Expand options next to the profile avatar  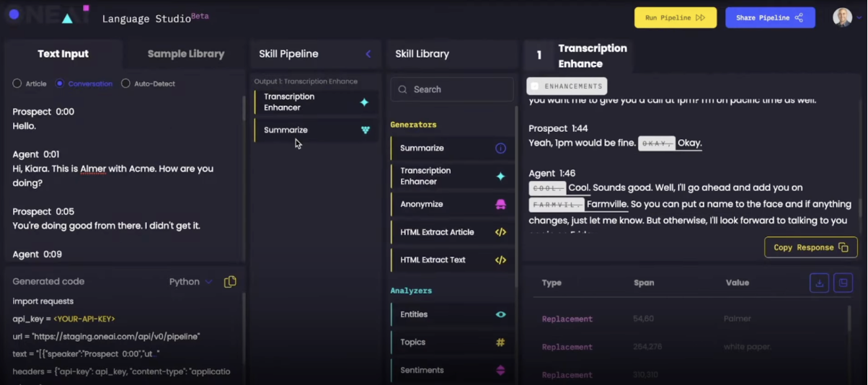click(x=859, y=18)
